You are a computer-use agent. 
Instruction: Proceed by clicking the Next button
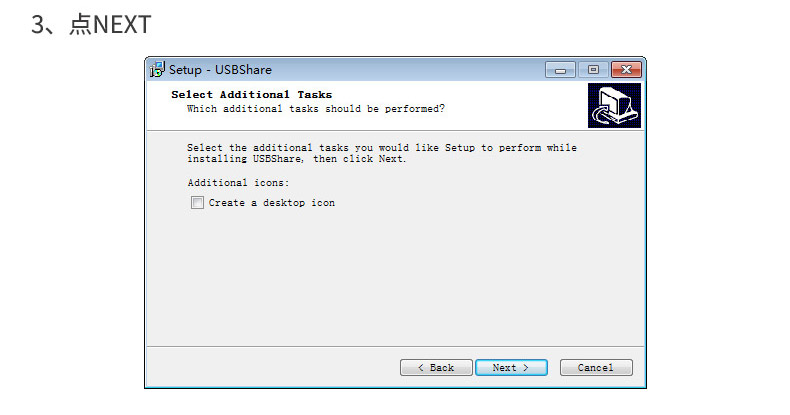[x=511, y=368]
